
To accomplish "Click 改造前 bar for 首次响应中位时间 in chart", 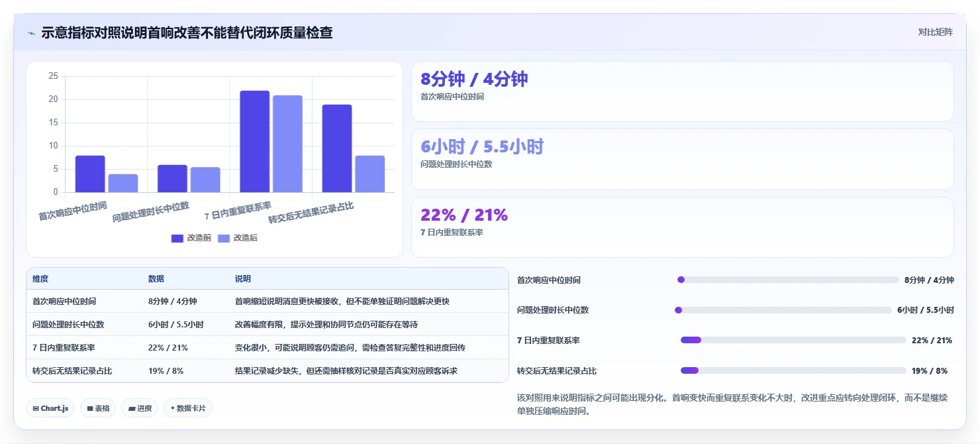I will [x=90, y=174].
